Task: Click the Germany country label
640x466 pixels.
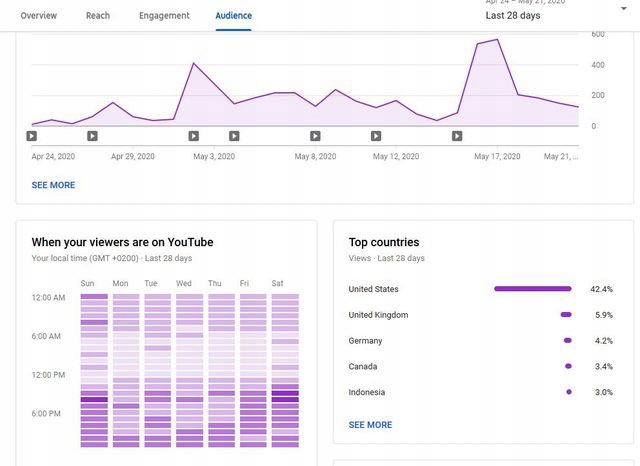Action: click(365, 341)
